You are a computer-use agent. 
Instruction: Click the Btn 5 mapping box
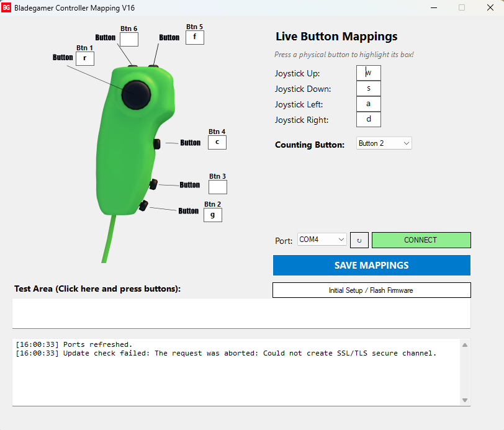194,37
